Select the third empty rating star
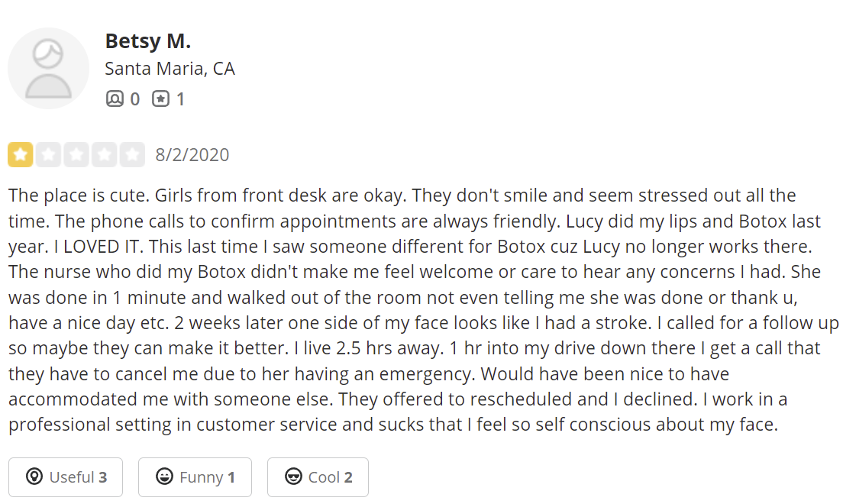Screen dimensions: 843x504 (x=76, y=155)
